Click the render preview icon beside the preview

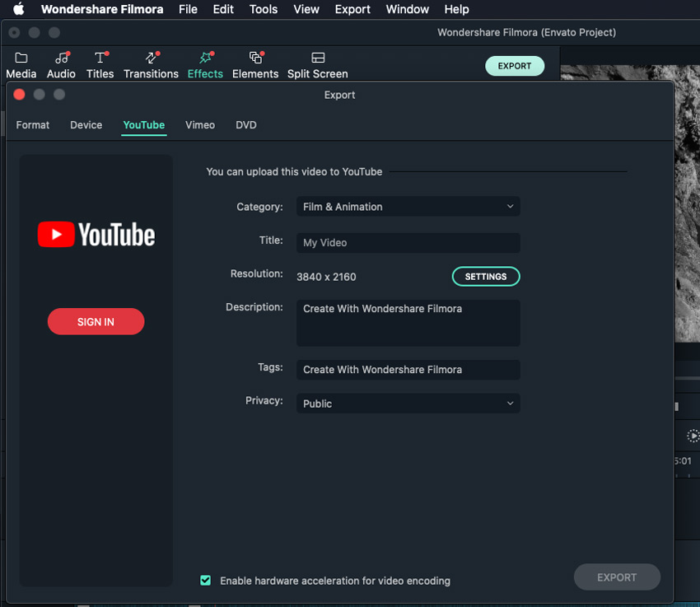[x=693, y=436]
